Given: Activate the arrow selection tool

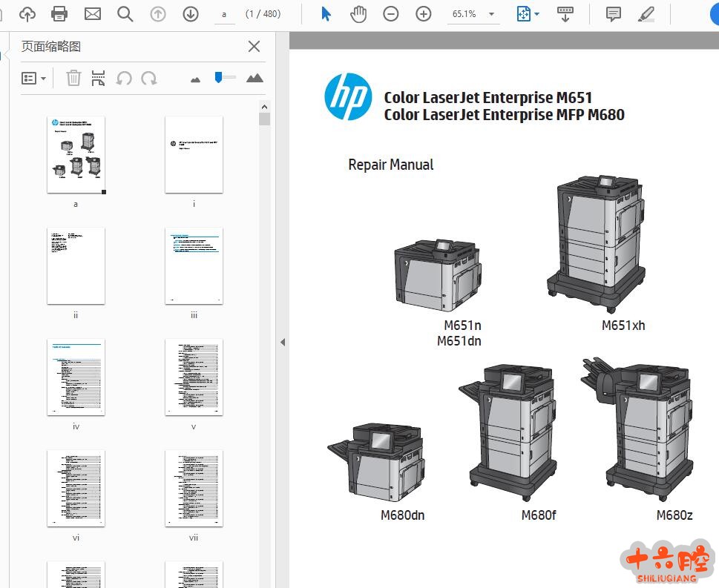Looking at the screenshot, I should pos(326,14).
